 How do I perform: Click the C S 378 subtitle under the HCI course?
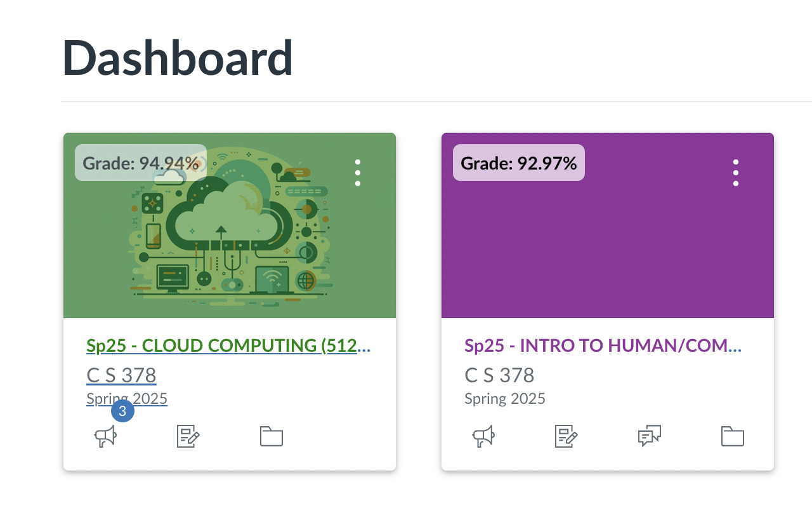click(499, 375)
